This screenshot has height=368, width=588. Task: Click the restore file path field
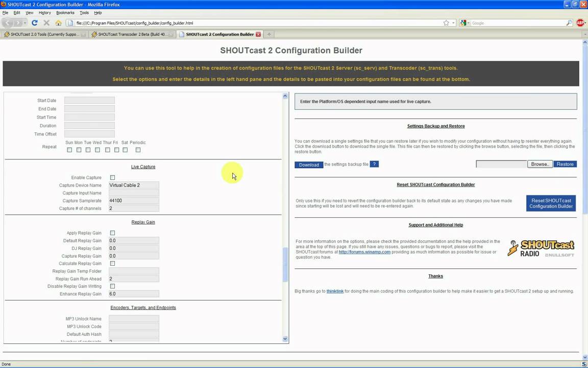click(x=501, y=164)
